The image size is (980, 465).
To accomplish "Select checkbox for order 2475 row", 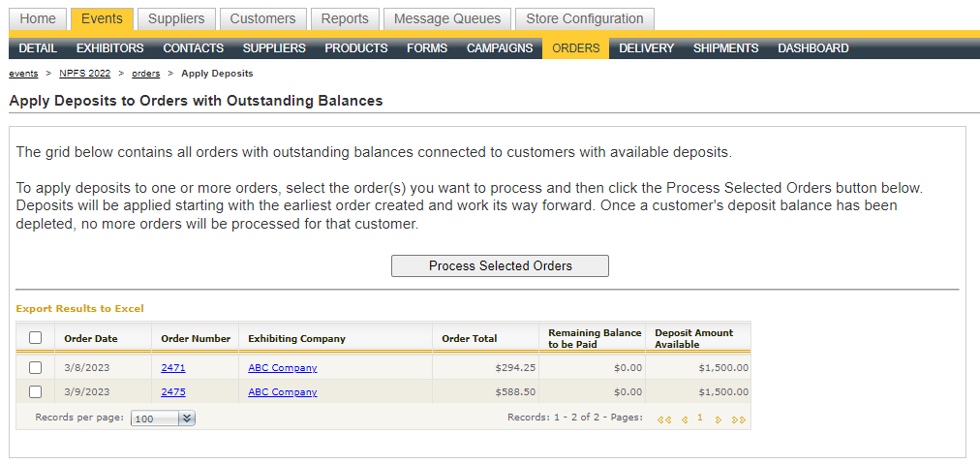I will click(x=36, y=391).
